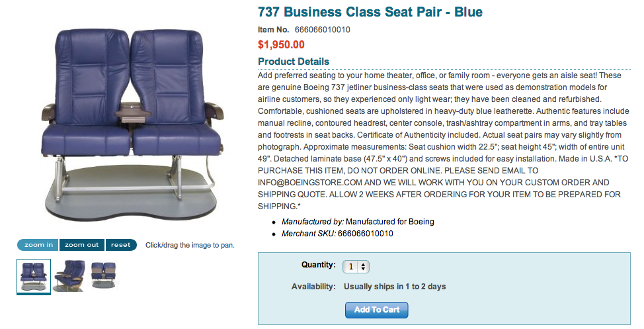Click the 737 Business Class Seat Pair title
The width and height of the screenshot is (644, 329).
tap(370, 12)
